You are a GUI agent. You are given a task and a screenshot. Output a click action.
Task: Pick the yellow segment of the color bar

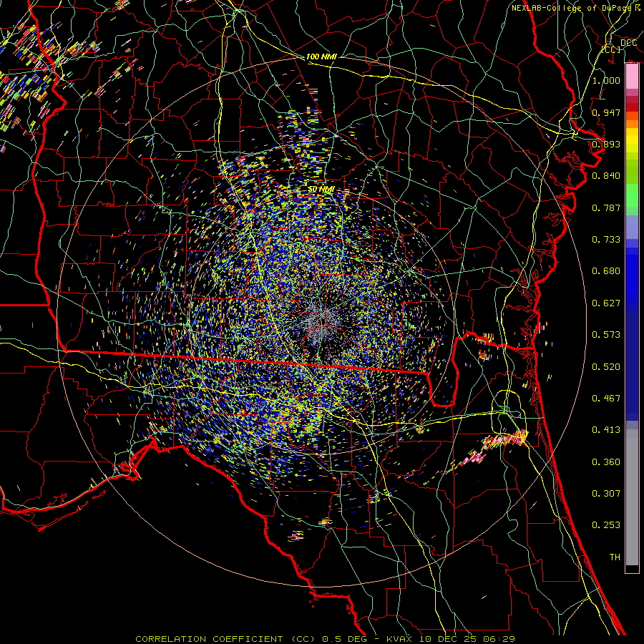(x=632, y=140)
